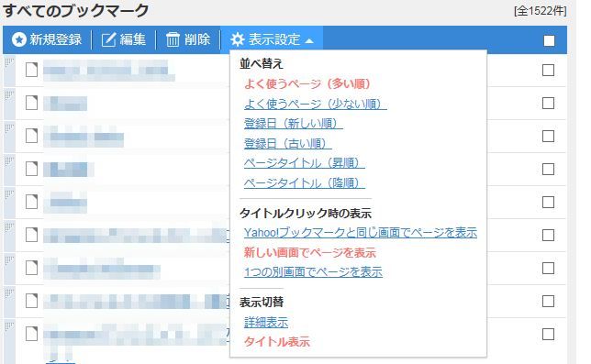
Task: Click the fifth bookmark row page icon
Action: point(31,202)
